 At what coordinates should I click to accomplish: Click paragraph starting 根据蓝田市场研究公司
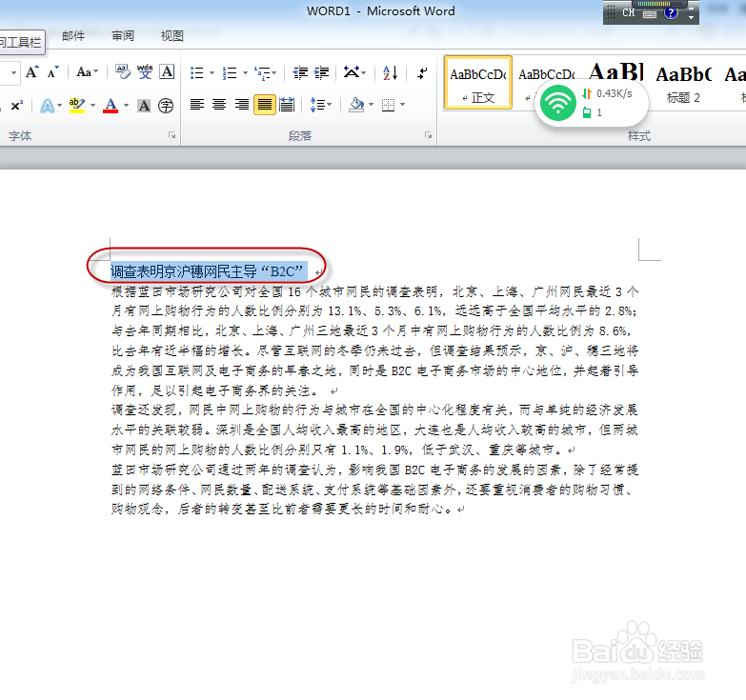374,341
